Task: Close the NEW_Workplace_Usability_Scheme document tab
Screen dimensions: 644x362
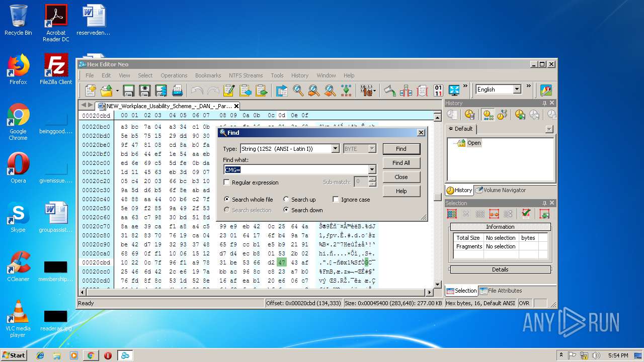Action: click(236, 106)
